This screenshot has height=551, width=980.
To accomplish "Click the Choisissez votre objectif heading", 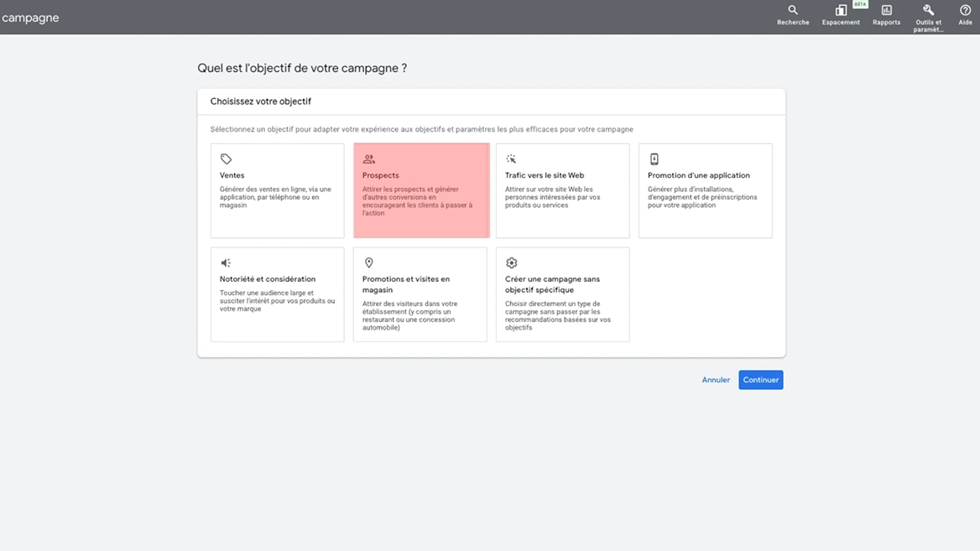I will click(261, 101).
